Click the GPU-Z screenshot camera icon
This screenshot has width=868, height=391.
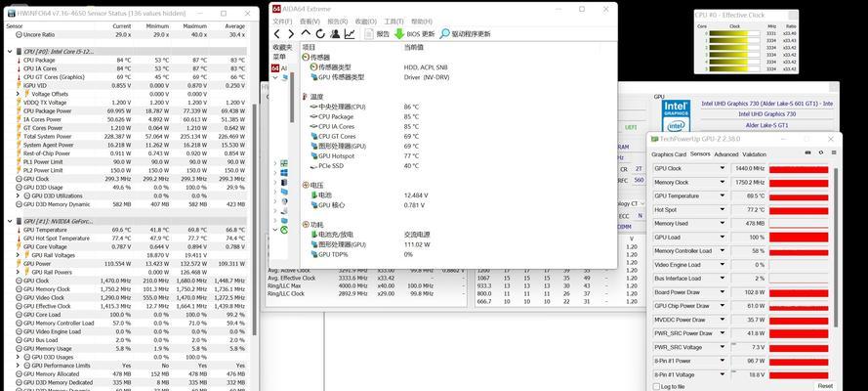tap(807, 152)
